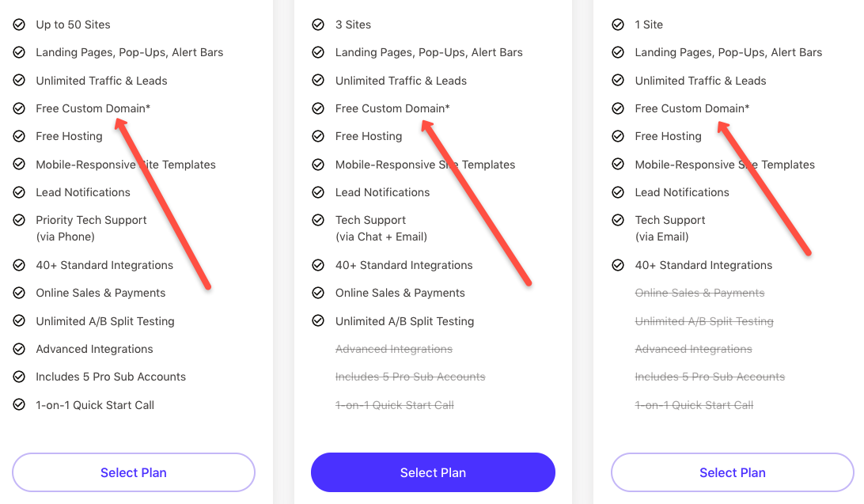The width and height of the screenshot is (864, 504).
Task: Click checkmark next to 1-on-1 Quick Start Call
Action: (19, 405)
